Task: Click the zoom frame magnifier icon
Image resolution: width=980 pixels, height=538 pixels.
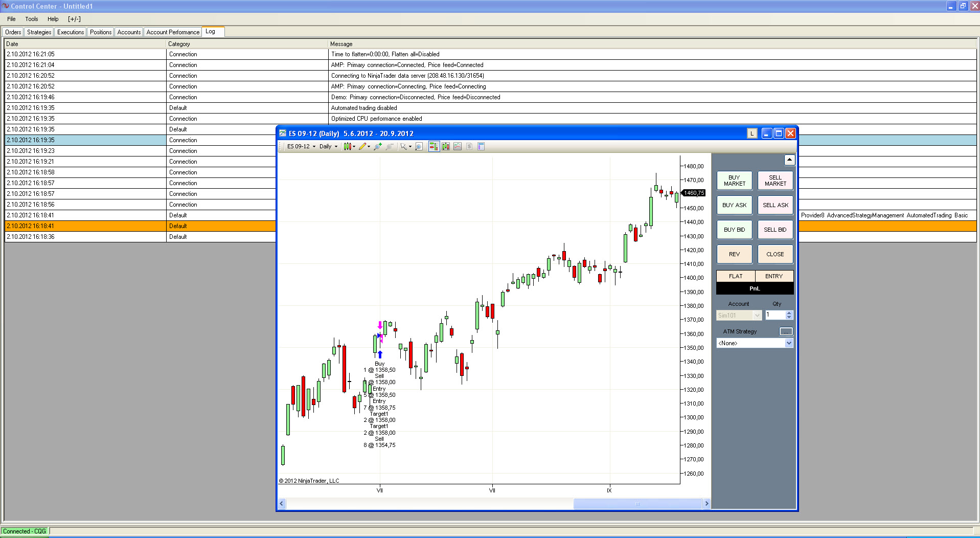Action: tap(419, 147)
